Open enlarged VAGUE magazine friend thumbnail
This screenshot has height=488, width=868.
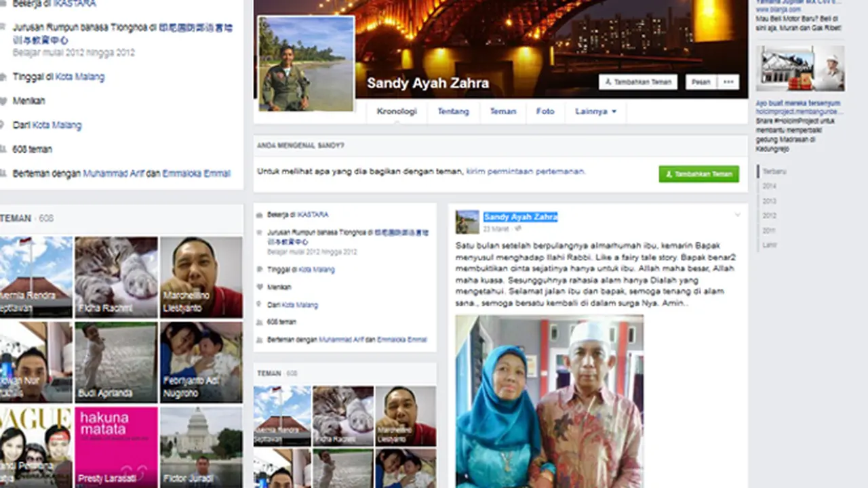[36, 447]
